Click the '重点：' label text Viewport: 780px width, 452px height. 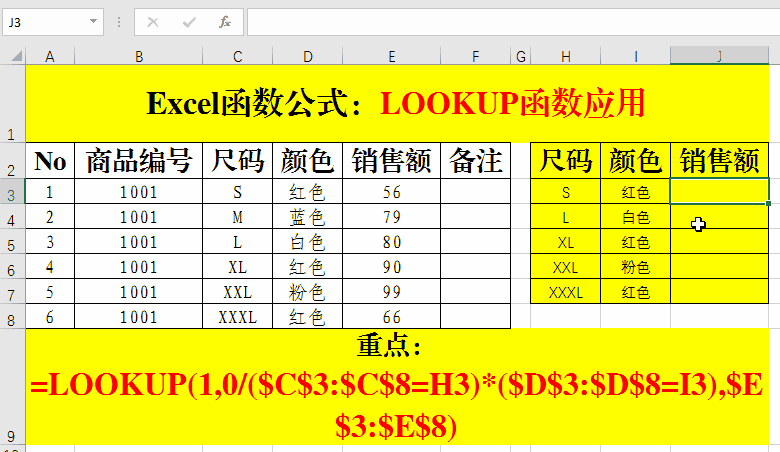point(389,345)
